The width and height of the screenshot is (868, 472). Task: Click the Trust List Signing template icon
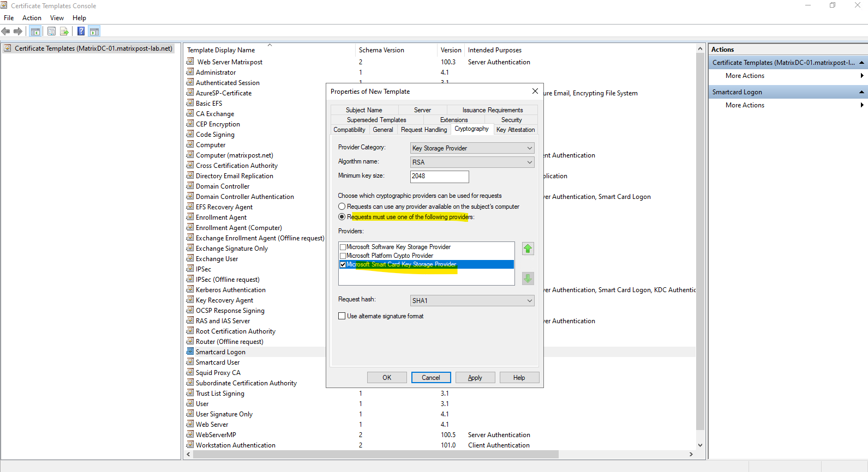pos(190,393)
